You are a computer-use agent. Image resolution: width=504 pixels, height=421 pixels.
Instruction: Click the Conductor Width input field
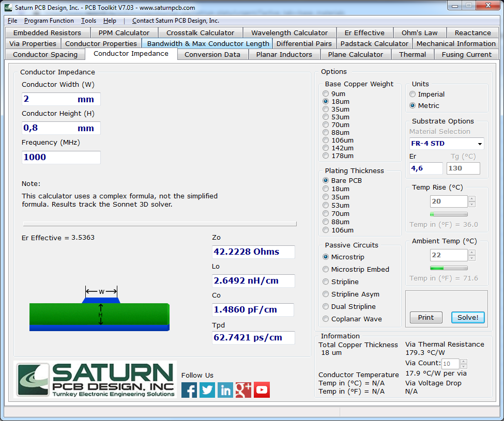[x=61, y=99]
